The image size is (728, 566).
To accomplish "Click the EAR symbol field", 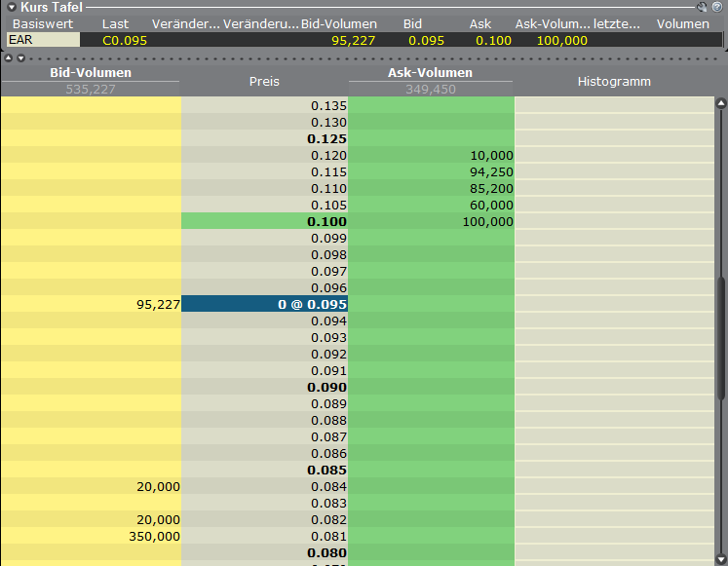I will (x=43, y=40).
